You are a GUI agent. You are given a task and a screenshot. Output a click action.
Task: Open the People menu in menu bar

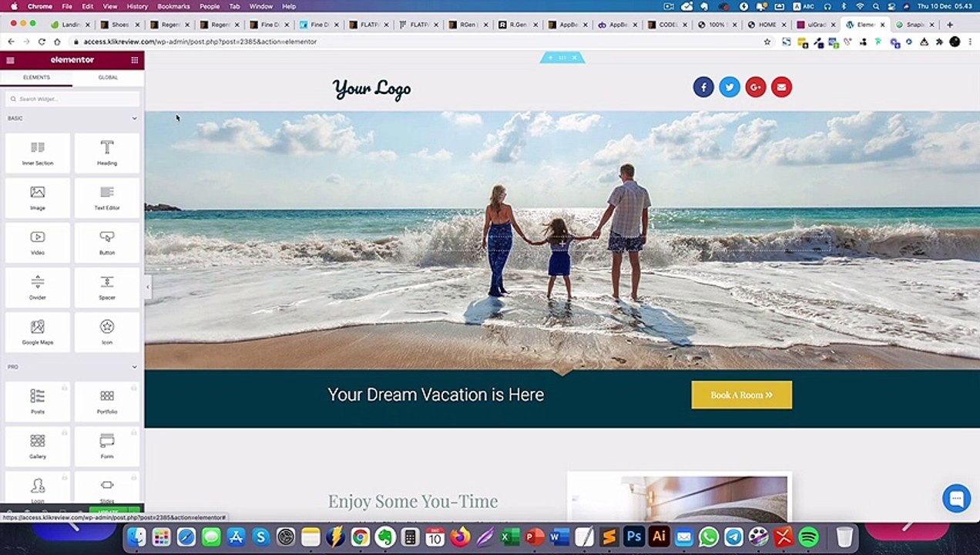point(210,6)
